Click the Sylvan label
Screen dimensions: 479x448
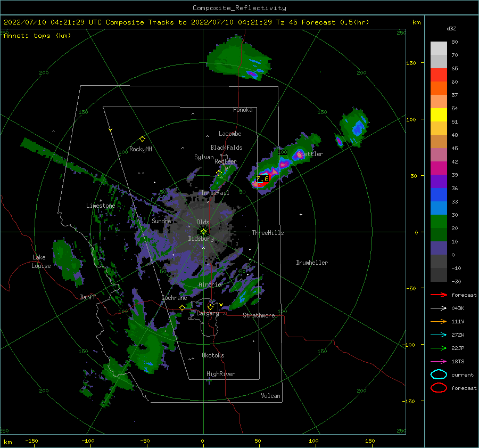204,157
